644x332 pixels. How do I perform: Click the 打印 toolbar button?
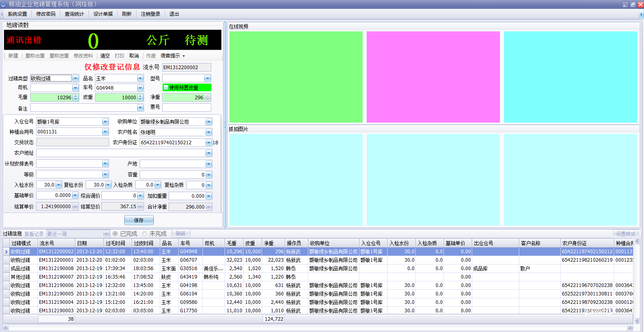click(120, 56)
